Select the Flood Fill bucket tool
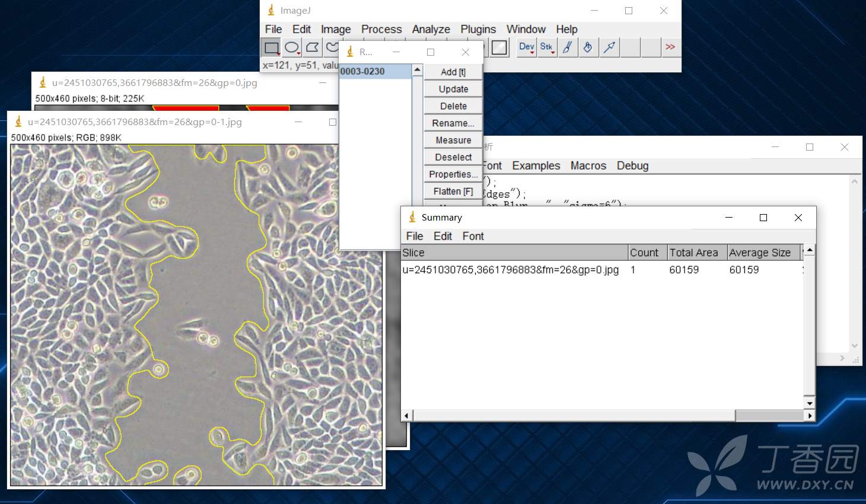 (x=588, y=47)
